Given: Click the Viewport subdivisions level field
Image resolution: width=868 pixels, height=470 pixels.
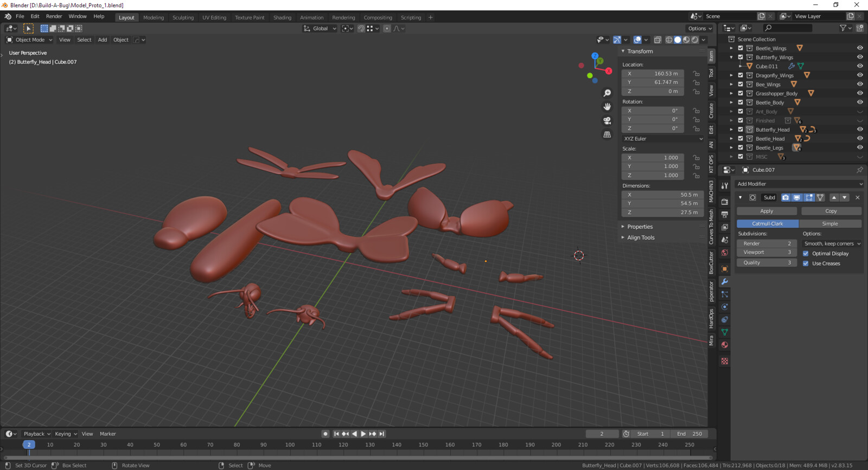Looking at the screenshot, I should pos(767,252).
